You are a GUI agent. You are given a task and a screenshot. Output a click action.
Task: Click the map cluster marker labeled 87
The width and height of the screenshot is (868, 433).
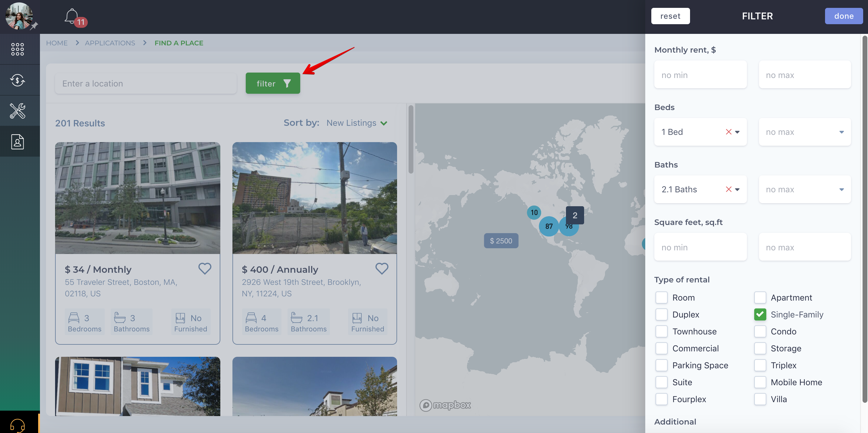pyautogui.click(x=549, y=226)
